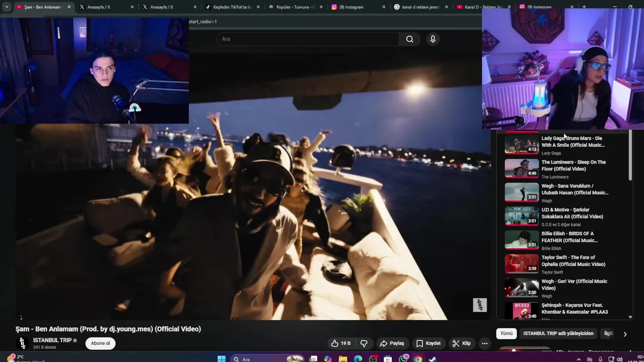Screen dimensions: 644x362
Task: Show hidden system tray icons chevron
Action: click(x=578, y=359)
